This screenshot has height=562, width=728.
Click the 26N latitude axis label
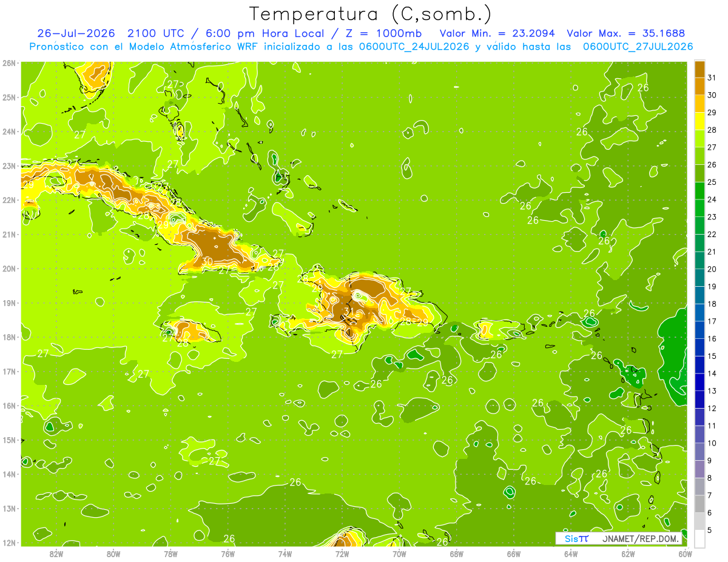coord(9,63)
